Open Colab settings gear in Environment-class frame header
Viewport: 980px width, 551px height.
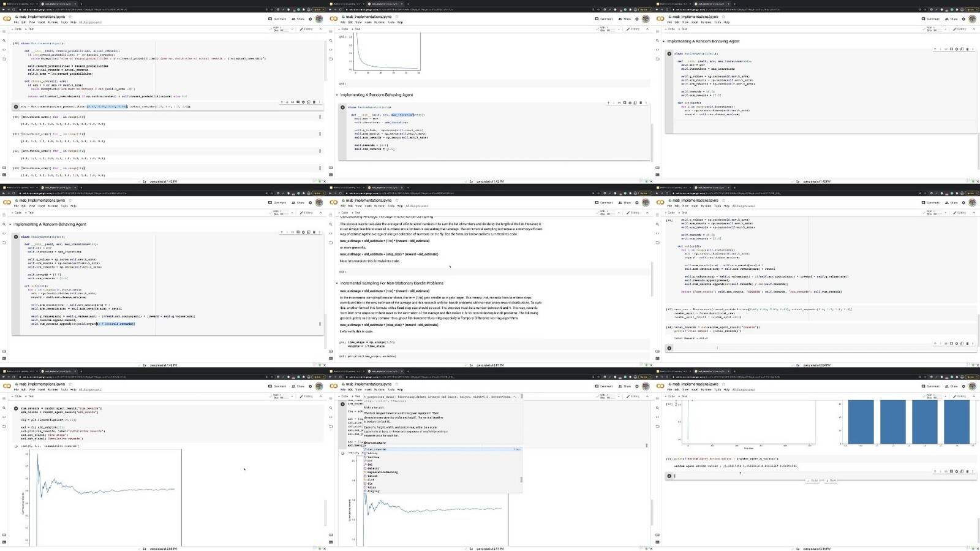[310, 19]
